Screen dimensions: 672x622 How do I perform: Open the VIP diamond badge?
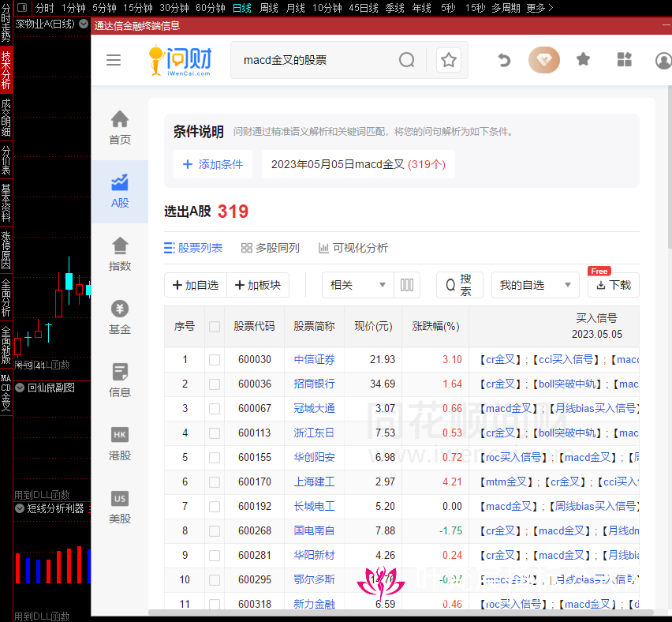(544, 60)
